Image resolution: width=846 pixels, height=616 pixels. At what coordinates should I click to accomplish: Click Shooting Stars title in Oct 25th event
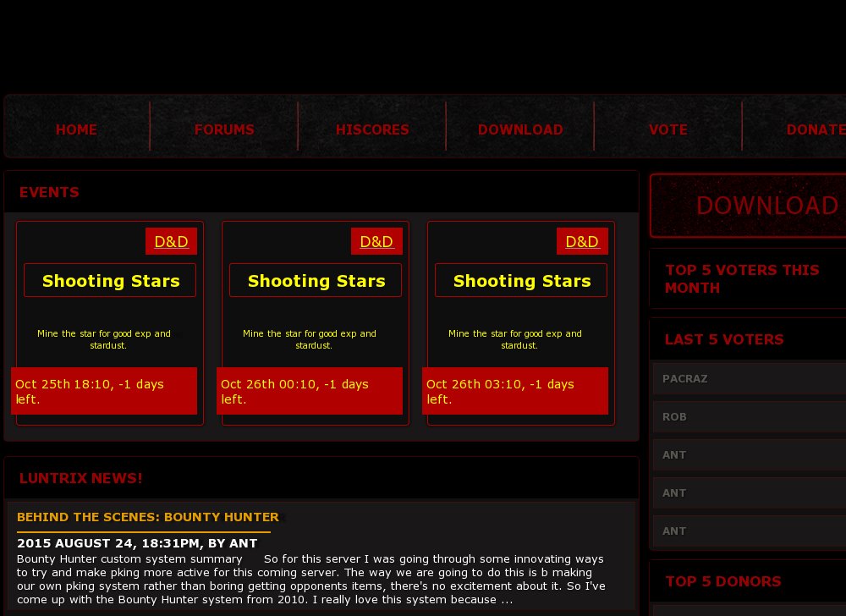[x=111, y=281]
